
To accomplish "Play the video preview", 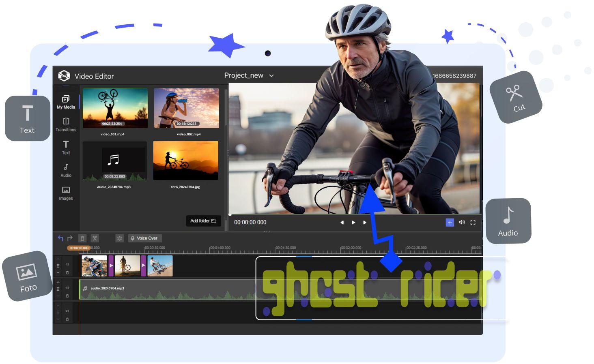I will pos(353,223).
